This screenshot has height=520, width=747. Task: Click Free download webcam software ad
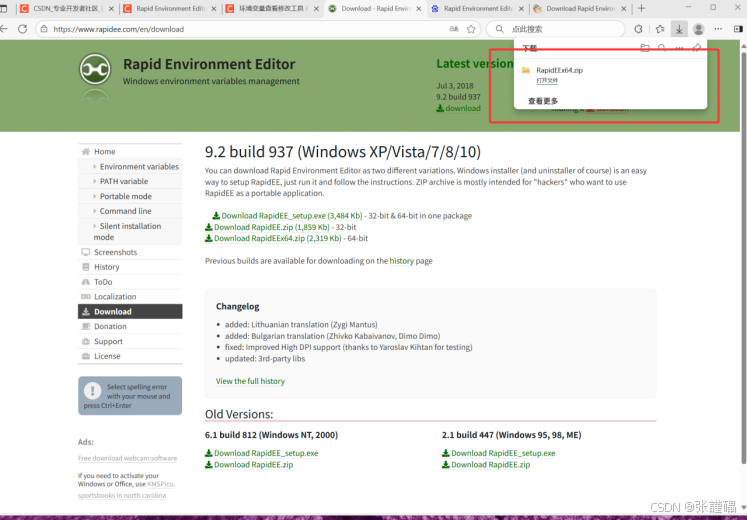pos(127,458)
